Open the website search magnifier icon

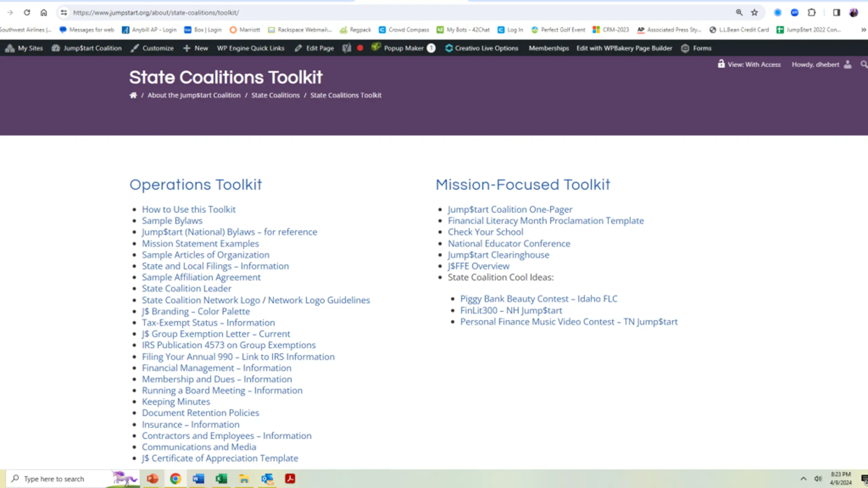click(x=864, y=64)
